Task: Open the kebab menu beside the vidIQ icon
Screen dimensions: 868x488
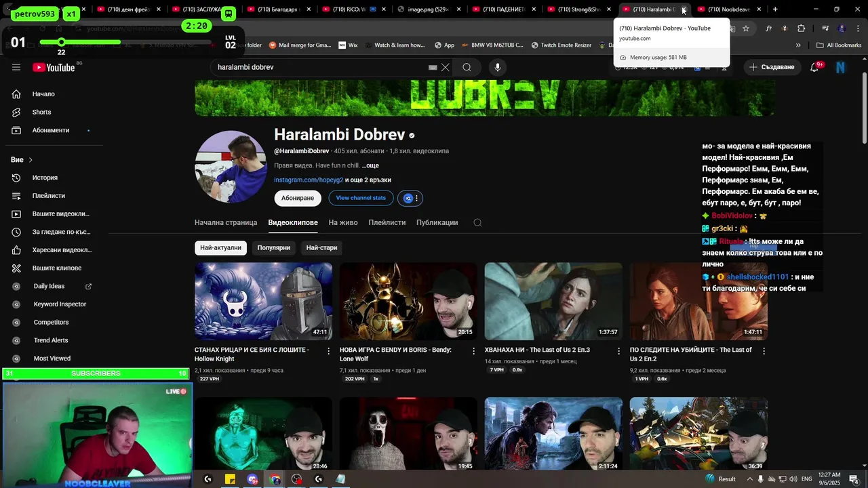Action: (x=417, y=198)
